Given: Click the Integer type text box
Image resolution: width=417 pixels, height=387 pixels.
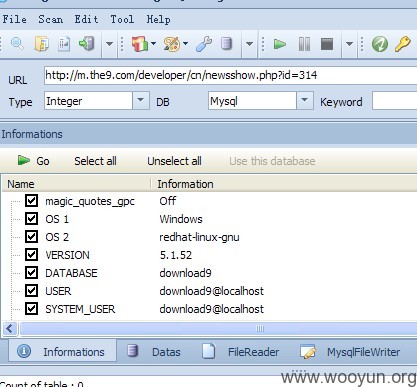Looking at the screenshot, I should (x=88, y=101).
